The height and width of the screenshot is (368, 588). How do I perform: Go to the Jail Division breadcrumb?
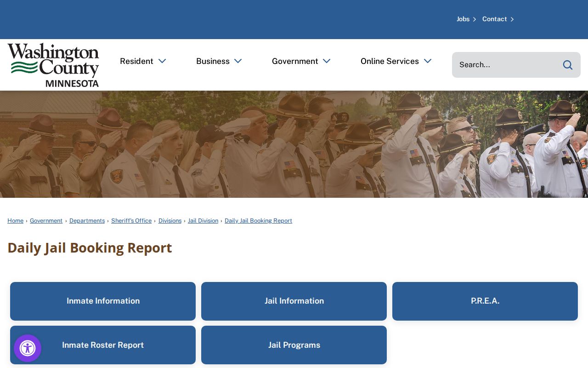pos(203,221)
